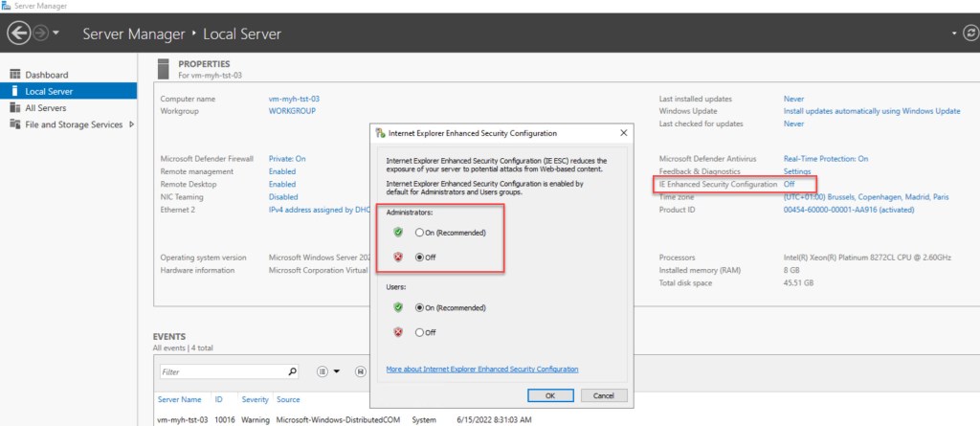
Task: Open More about Internet Explorer Enhanced Security link
Action: pyautogui.click(x=481, y=369)
